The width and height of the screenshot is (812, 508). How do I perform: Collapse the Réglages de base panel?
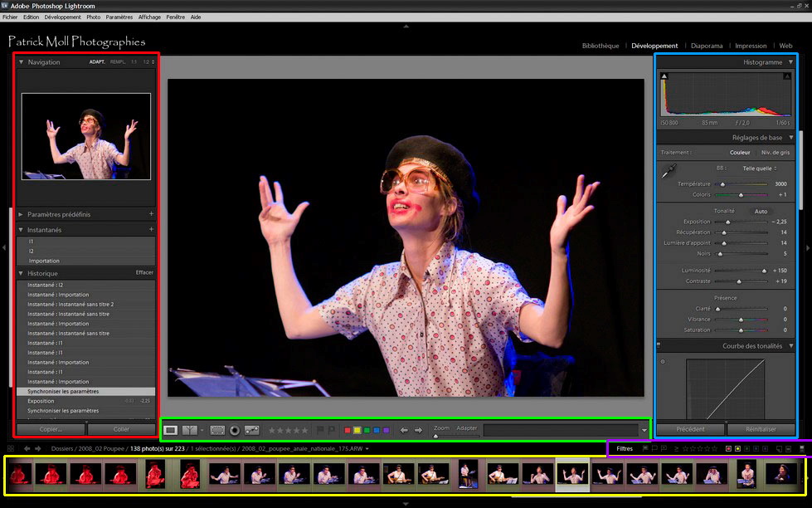pos(790,138)
